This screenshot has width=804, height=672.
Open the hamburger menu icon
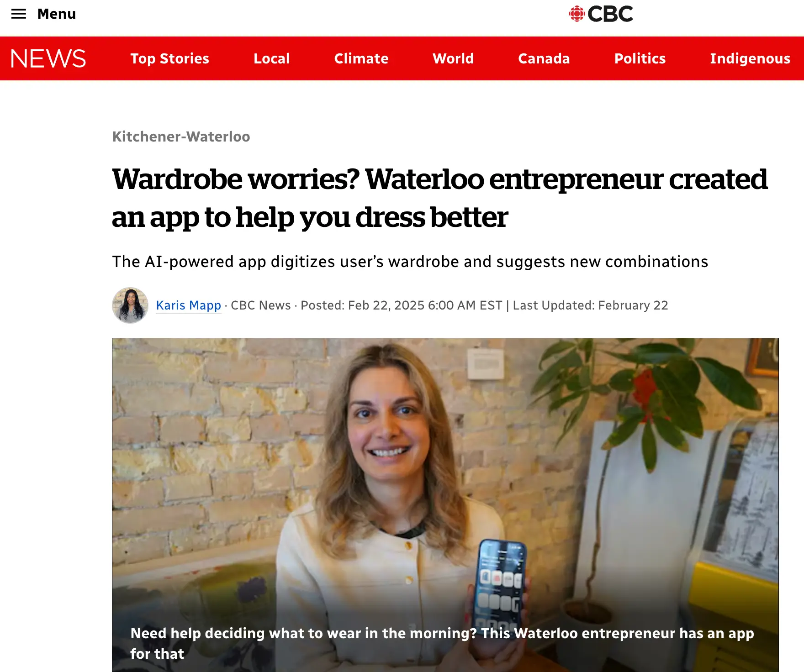coord(19,14)
